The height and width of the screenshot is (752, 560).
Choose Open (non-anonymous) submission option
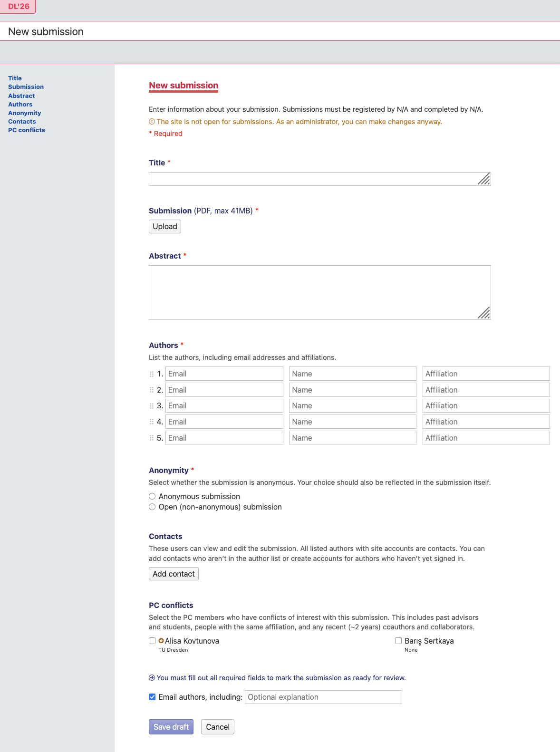click(x=152, y=507)
